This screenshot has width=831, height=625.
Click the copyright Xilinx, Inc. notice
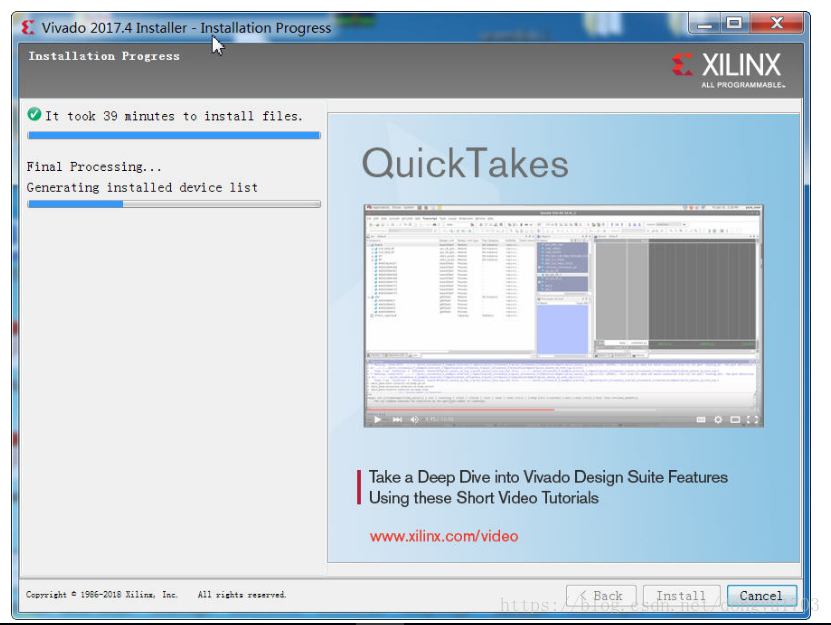click(x=102, y=595)
